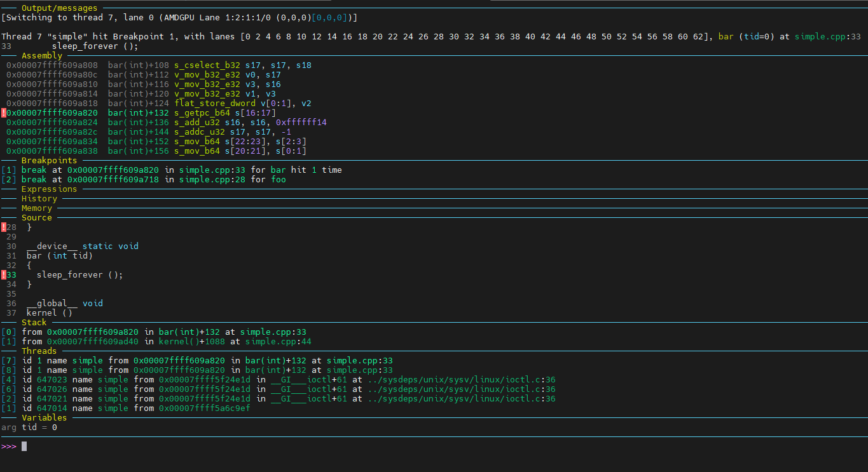Click the red breakpoint marker at source line 28
This screenshot has height=472, width=868.
4,227
